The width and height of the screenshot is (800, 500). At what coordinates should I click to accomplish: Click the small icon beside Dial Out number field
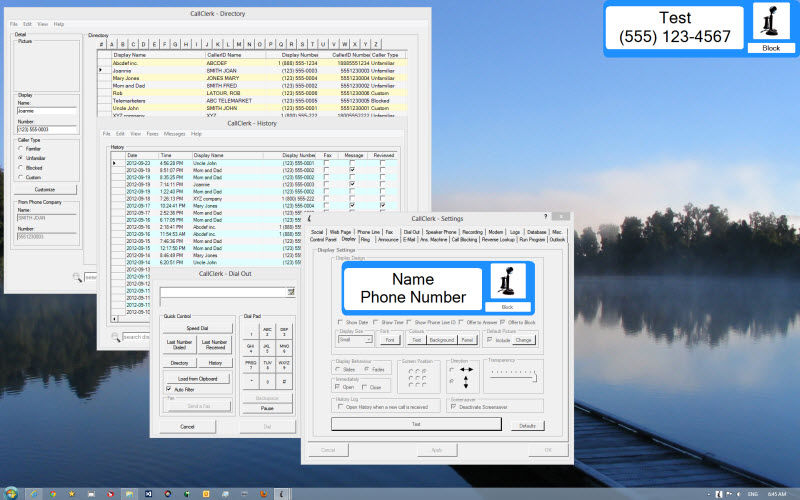pyautogui.click(x=291, y=292)
